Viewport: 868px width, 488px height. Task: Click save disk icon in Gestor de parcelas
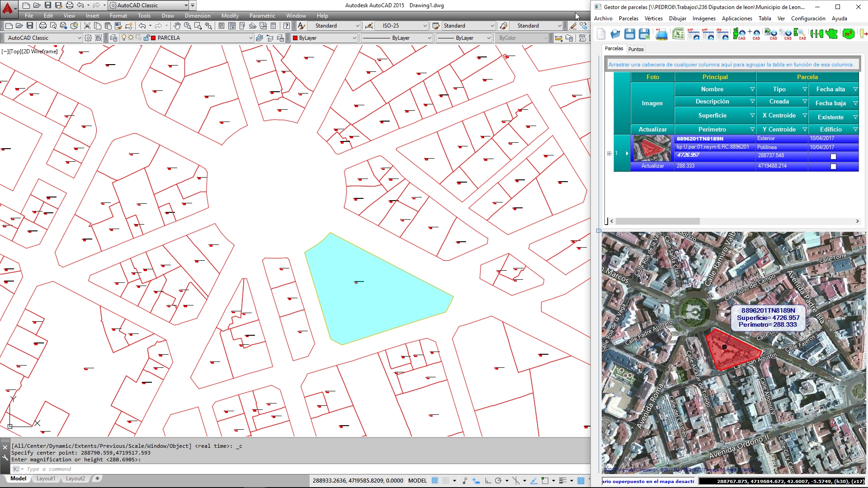tap(630, 34)
